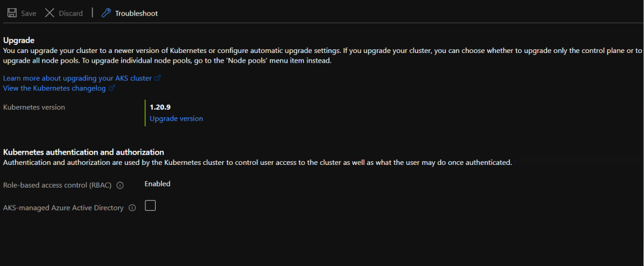
Task: Click the Kubernetes version field label
Action: click(34, 107)
